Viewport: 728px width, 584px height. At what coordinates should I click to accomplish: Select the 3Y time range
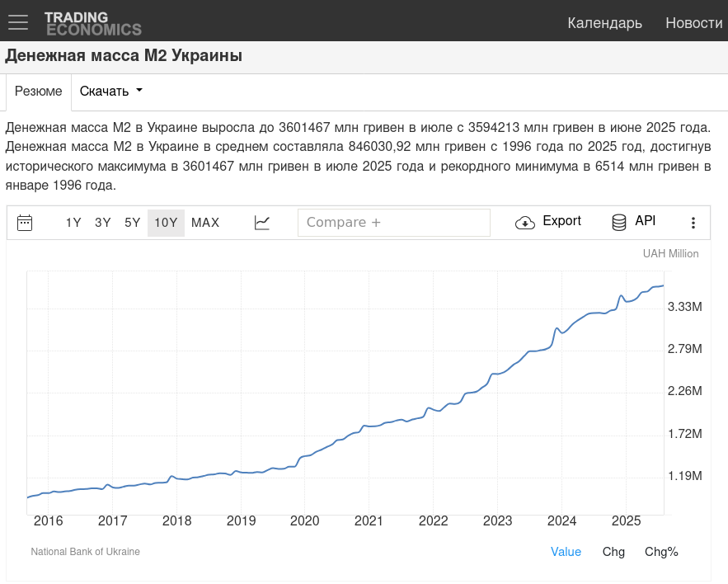click(x=103, y=223)
